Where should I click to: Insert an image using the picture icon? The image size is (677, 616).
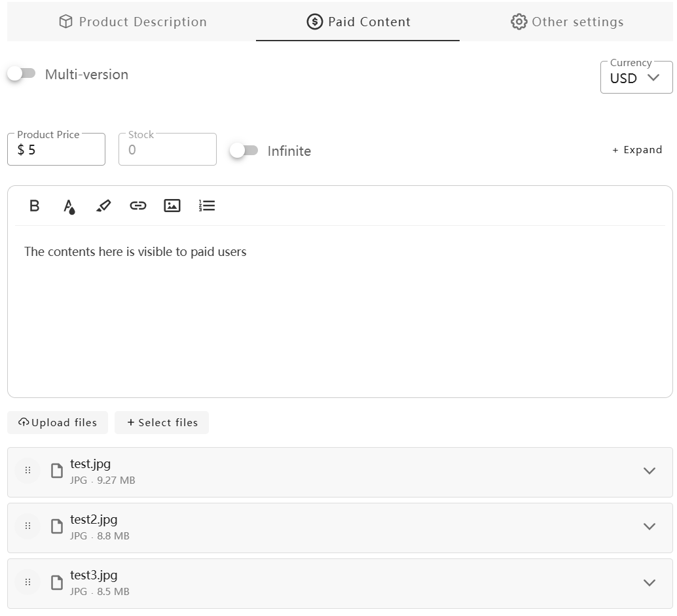click(172, 206)
